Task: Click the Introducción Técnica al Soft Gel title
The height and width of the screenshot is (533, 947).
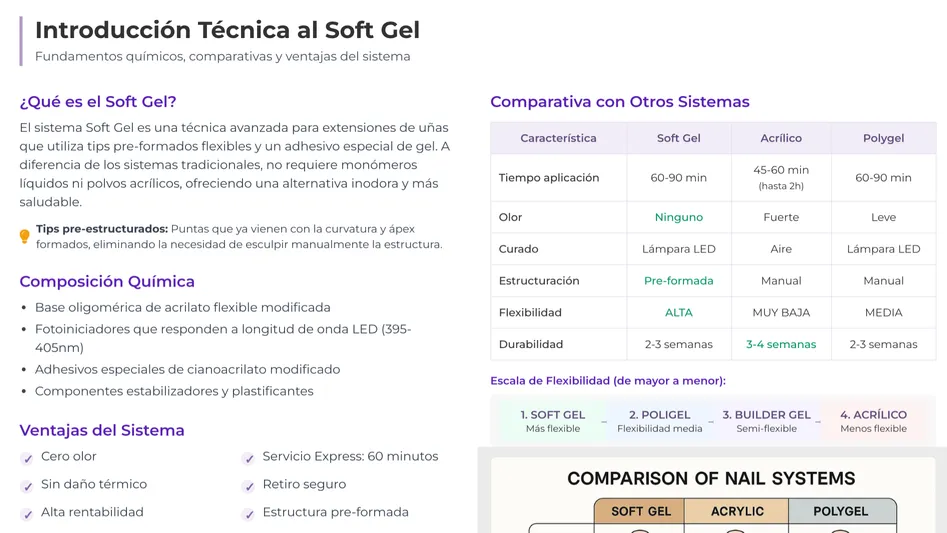Action: 227,30
